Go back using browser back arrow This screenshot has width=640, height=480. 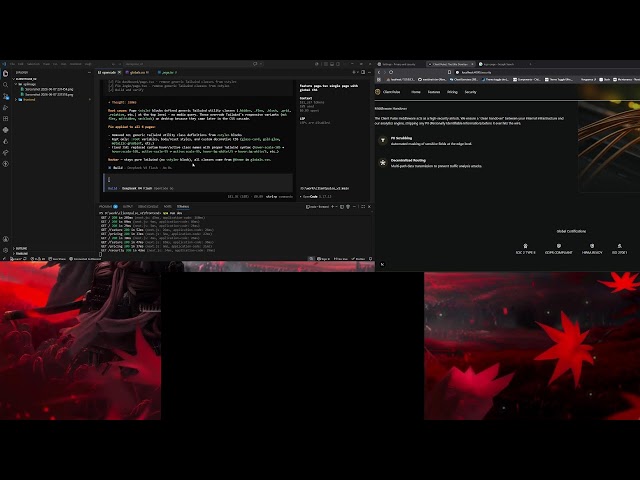coord(379,72)
